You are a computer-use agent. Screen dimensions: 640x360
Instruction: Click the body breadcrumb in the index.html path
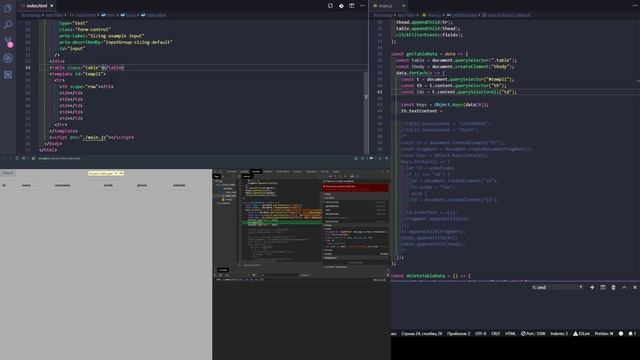click(128, 15)
